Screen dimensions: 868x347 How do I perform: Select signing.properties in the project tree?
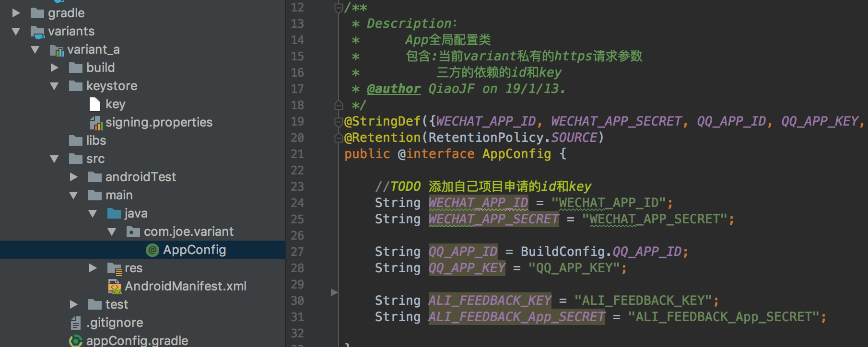[159, 122]
